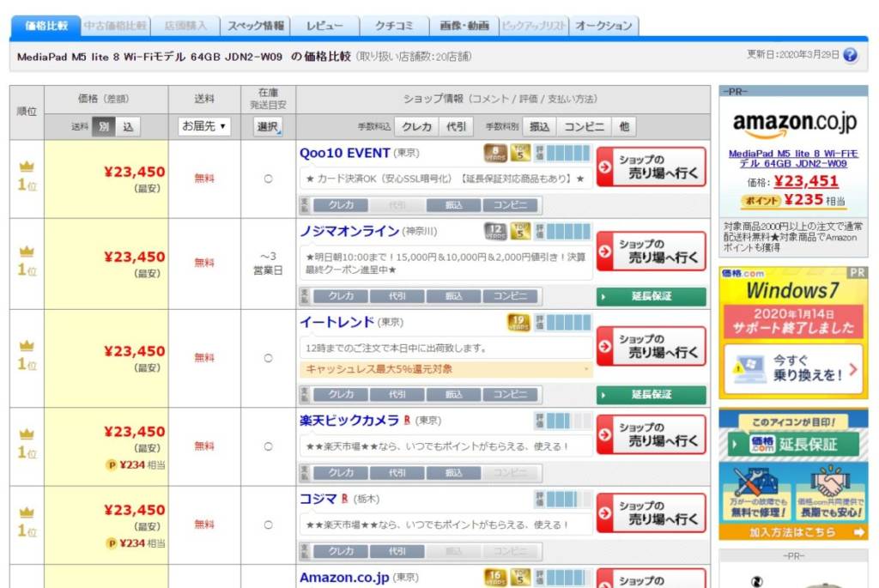Click Amazon ad MediaPad M5 lite product link
879x588 pixels.
pyautogui.click(x=793, y=158)
